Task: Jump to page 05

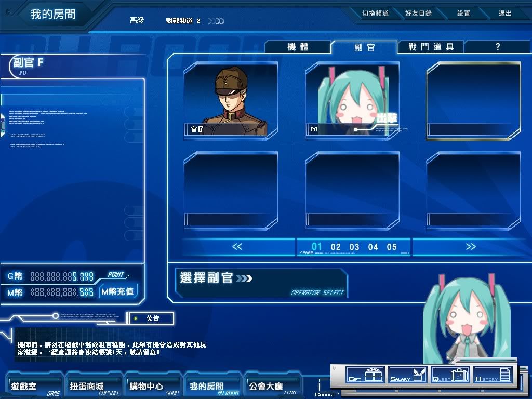Action: (392, 247)
